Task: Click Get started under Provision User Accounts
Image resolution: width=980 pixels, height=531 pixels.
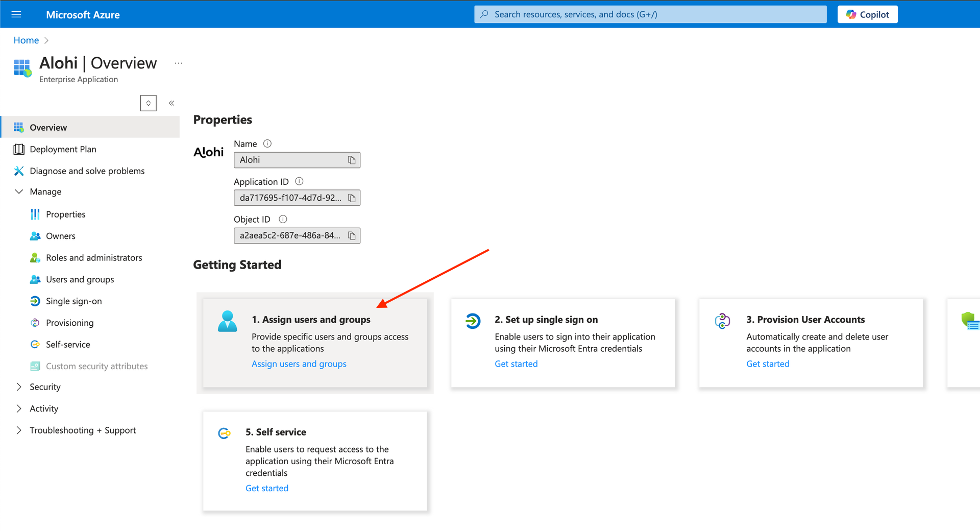Action: point(768,364)
